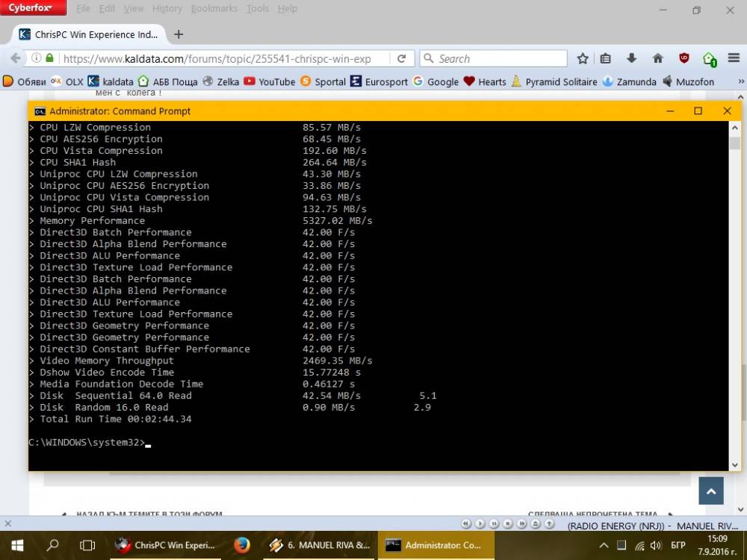Switch to ChrisPC Win Experience taskbar app

pyautogui.click(x=166, y=545)
